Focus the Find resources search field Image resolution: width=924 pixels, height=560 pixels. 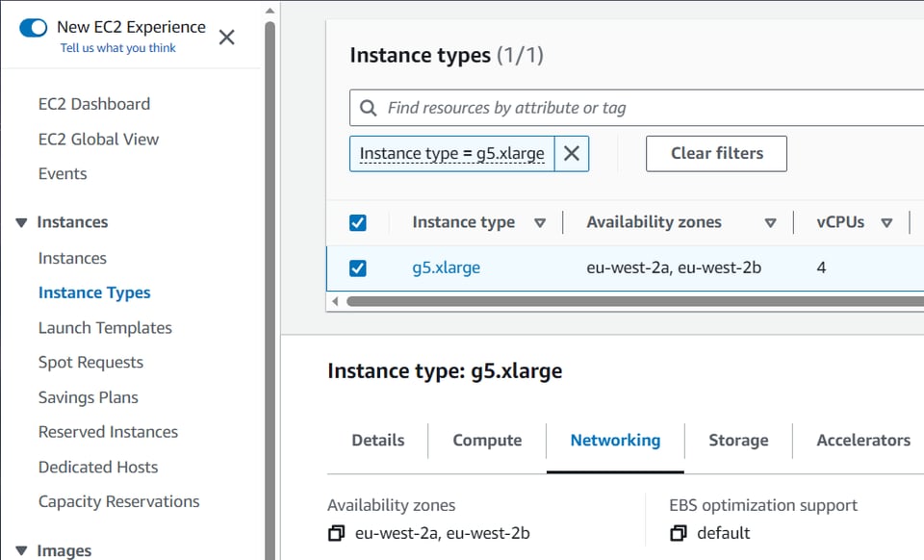(636, 109)
